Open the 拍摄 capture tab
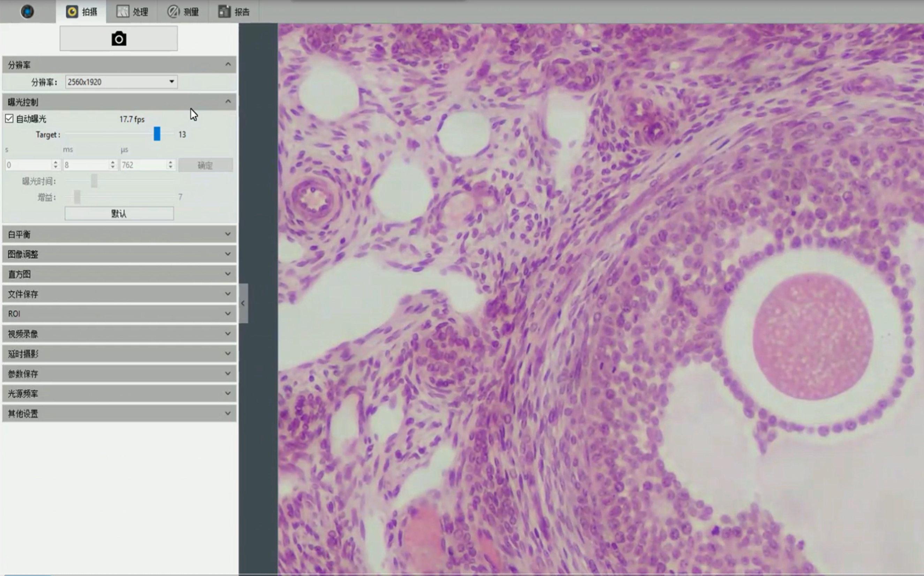Screen dimensions: 924x576 click(82, 12)
